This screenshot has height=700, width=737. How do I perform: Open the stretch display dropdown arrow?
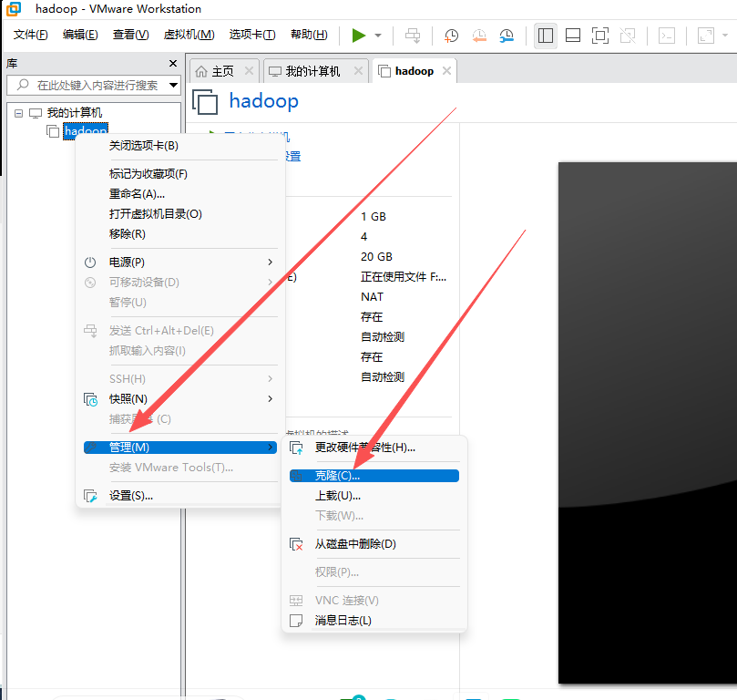coord(725,36)
